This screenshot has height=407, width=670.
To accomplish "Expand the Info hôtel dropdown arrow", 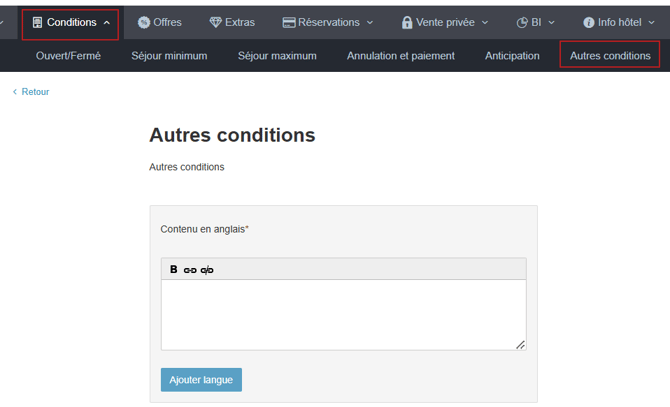I will click(652, 23).
